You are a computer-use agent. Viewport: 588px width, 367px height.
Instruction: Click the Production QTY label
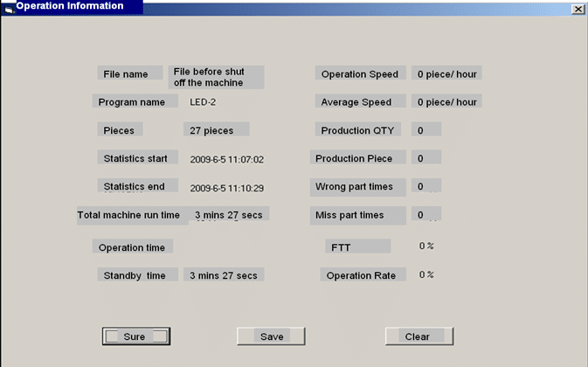coord(357,129)
